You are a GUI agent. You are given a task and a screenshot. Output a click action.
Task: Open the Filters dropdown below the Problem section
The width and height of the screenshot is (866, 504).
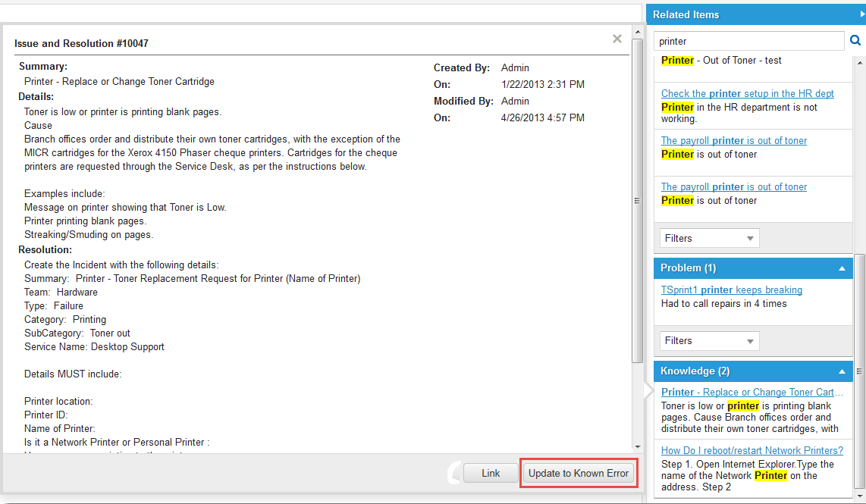[x=709, y=341]
